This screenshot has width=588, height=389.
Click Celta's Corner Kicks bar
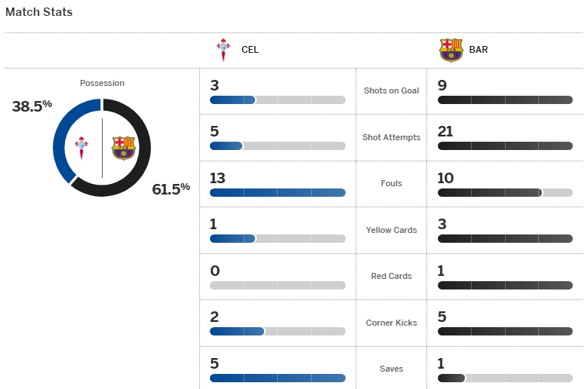(277, 331)
